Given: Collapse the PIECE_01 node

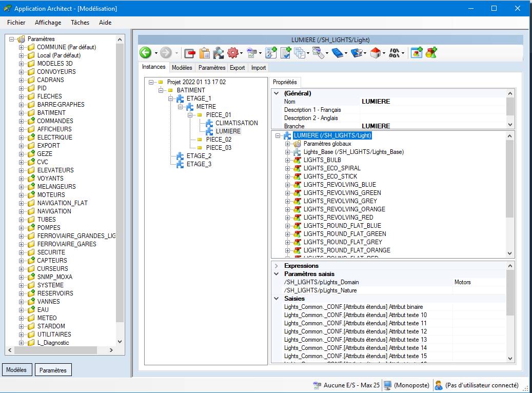Looking at the screenshot, I should (190, 115).
